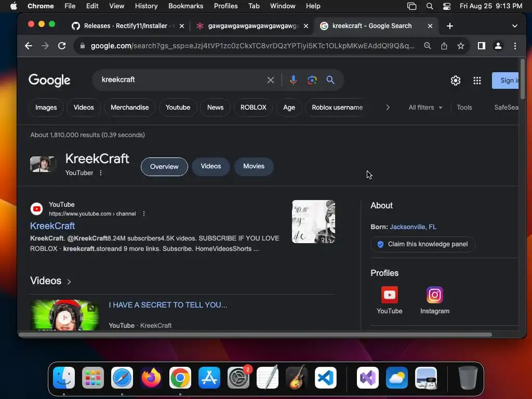Open Visual Studio Code in Dock
Screen dimensions: 532x399
click(x=326, y=378)
